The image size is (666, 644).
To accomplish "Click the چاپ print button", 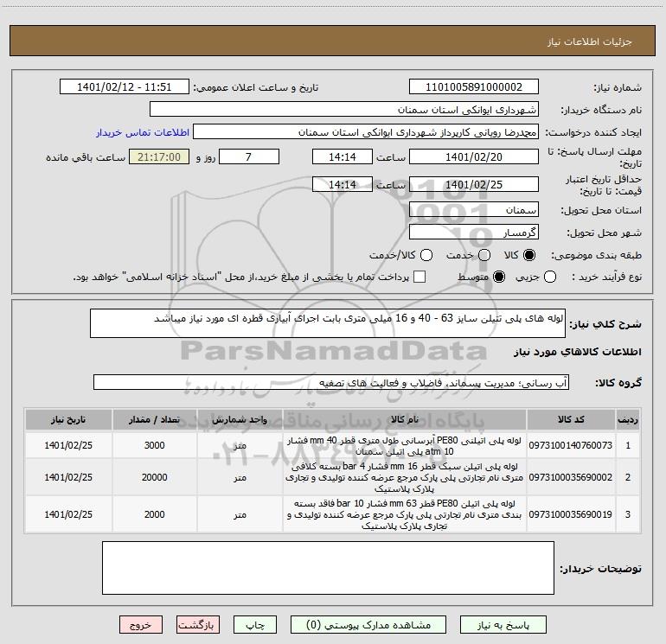I will tap(255, 625).
